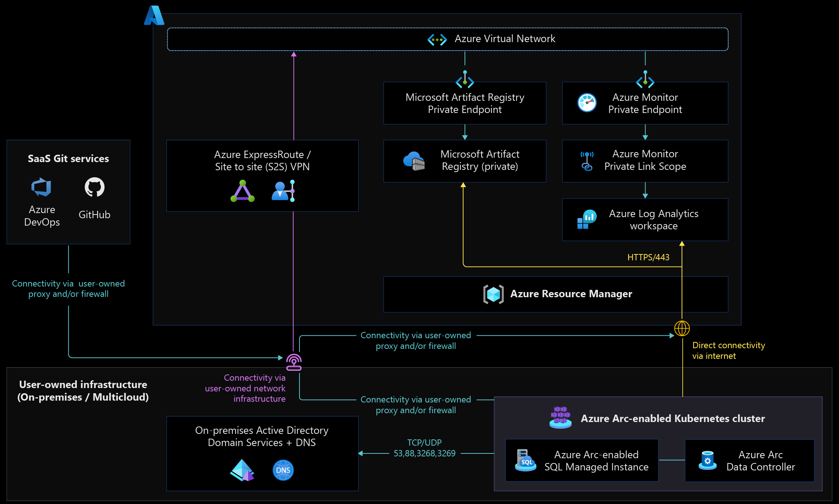Click the GitHub label

[95, 215]
